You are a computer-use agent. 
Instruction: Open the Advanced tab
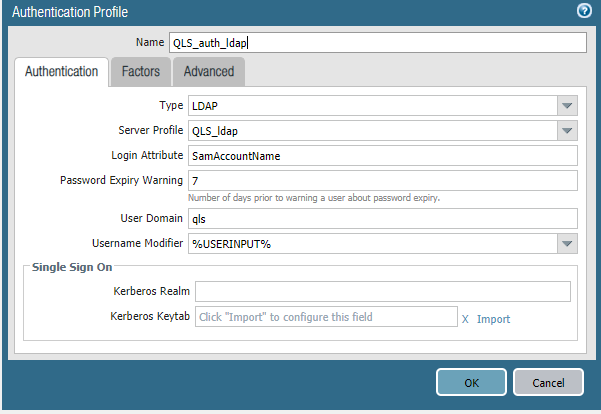[208, 72]
